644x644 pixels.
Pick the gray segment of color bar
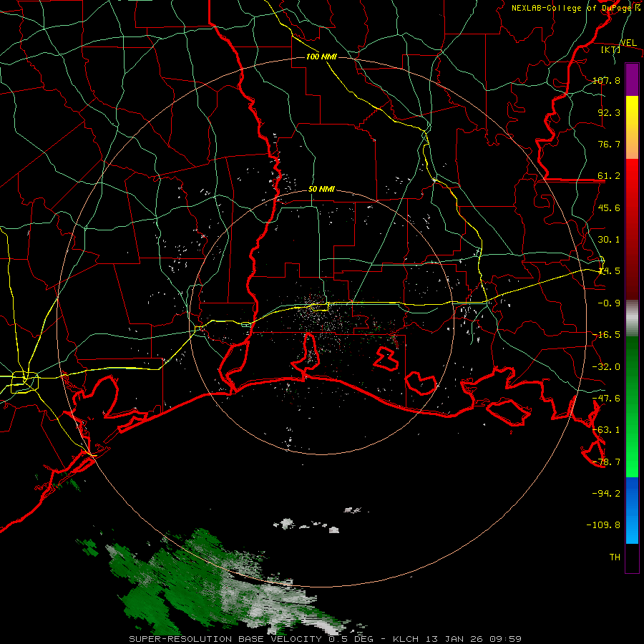click(632, 318)
